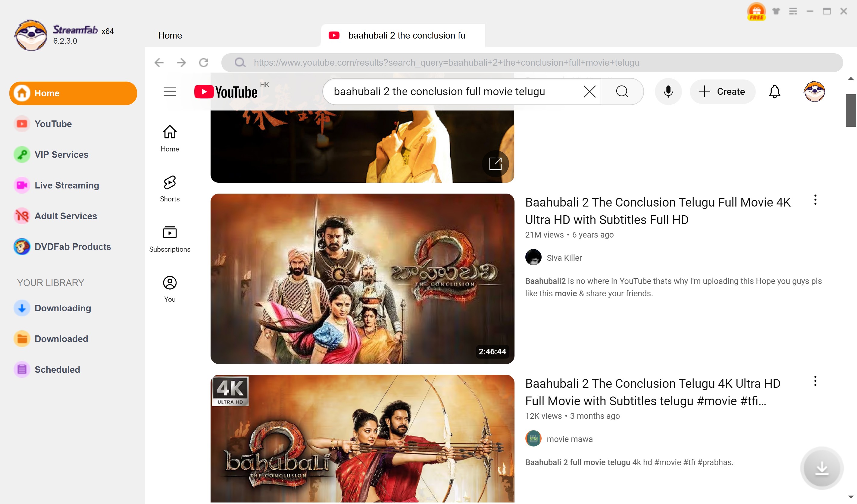The height and width of the screenshot is (504, 857).
Task: Open the movie mawa channel link
Action: pyautogui.click(x=569, y=439)
